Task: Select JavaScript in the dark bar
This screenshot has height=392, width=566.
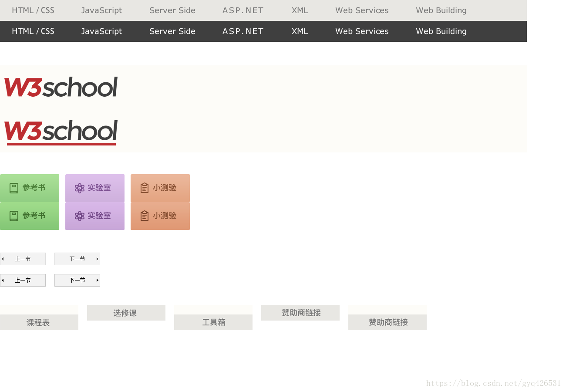Action: [x=101, y=31]
